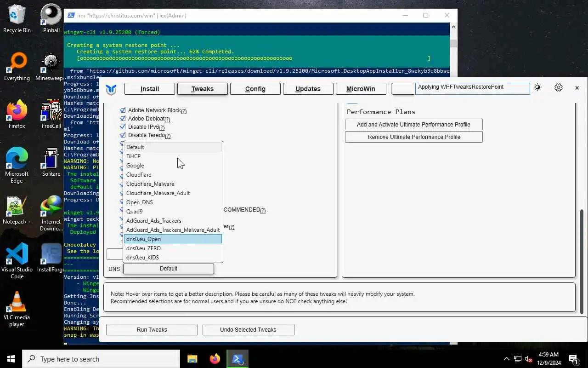Open the Windows Start menu
The height and width of the screenshot is (368, 588).
click(x=11, y=359)
